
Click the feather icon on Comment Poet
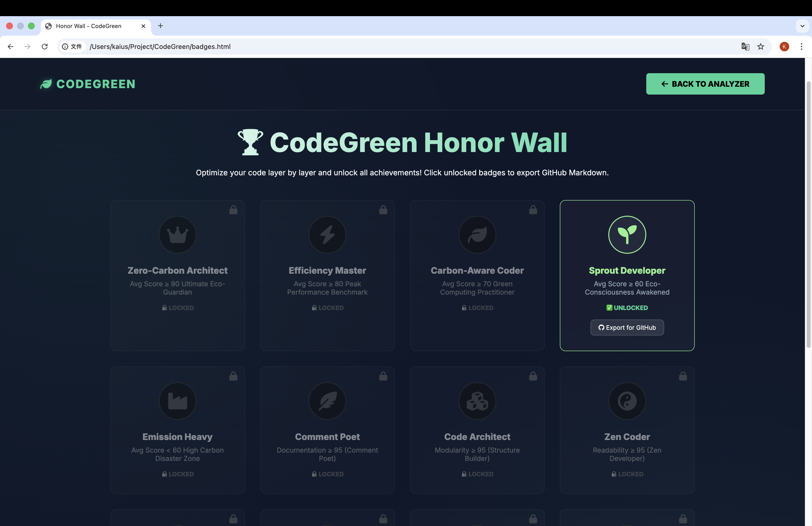tap(327, 401)
